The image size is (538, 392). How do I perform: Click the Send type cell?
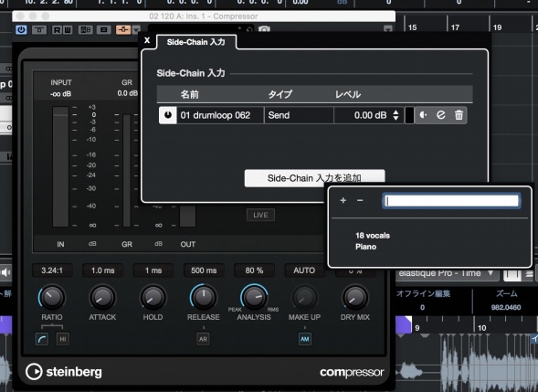tap(299, 115)
